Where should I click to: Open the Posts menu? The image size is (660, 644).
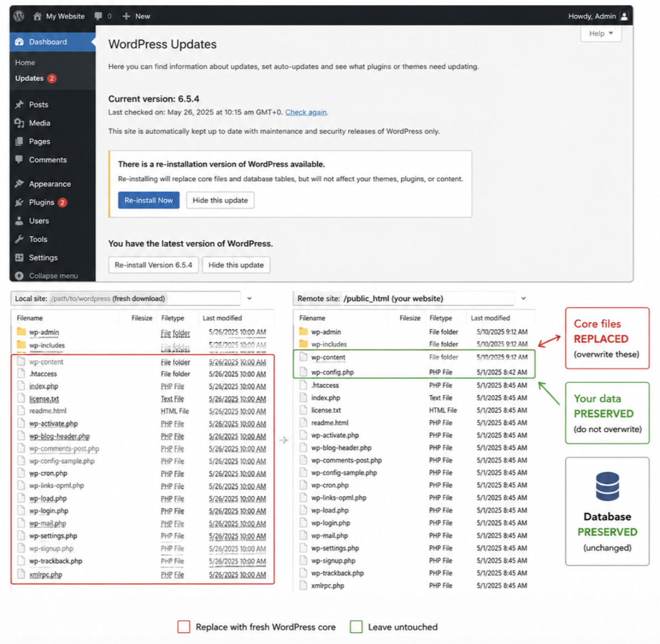tap(38, 104)
